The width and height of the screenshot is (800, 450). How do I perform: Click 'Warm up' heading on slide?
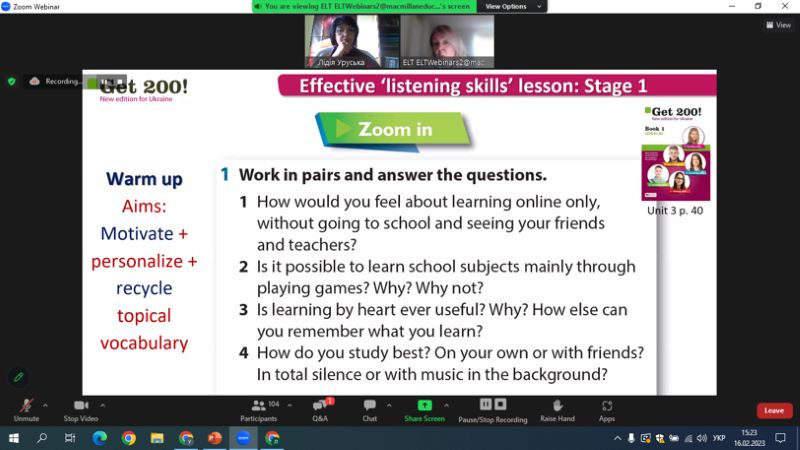click(144, 179)
